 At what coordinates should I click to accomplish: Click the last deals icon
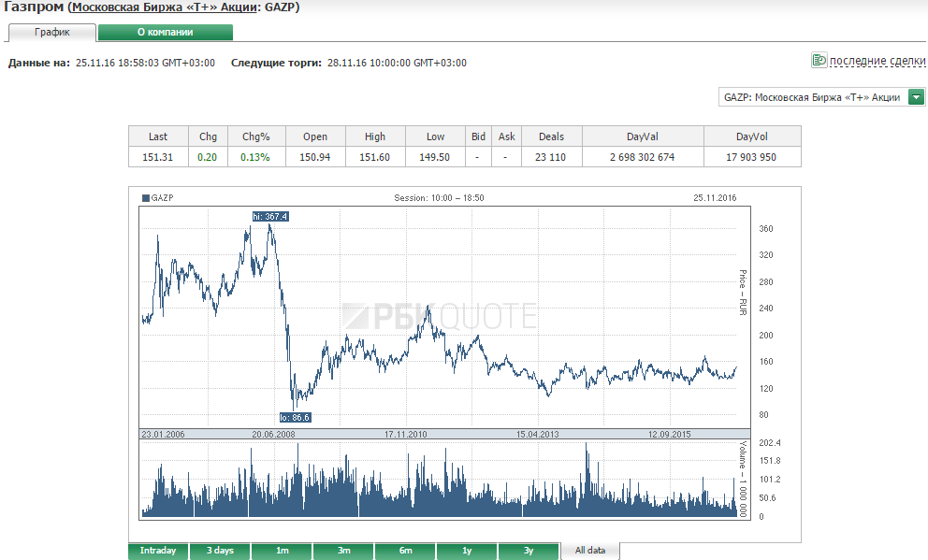[819, 60]
